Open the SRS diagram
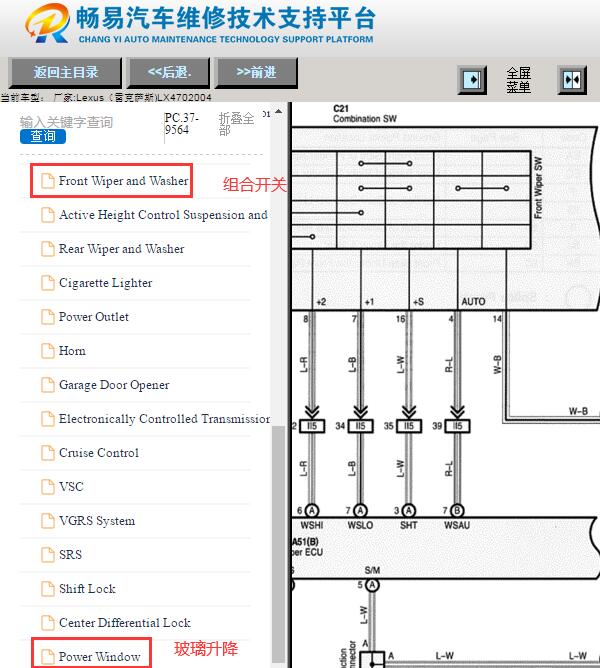The height and width of the screenshot is (668, 600). click(x=70, y=555)
